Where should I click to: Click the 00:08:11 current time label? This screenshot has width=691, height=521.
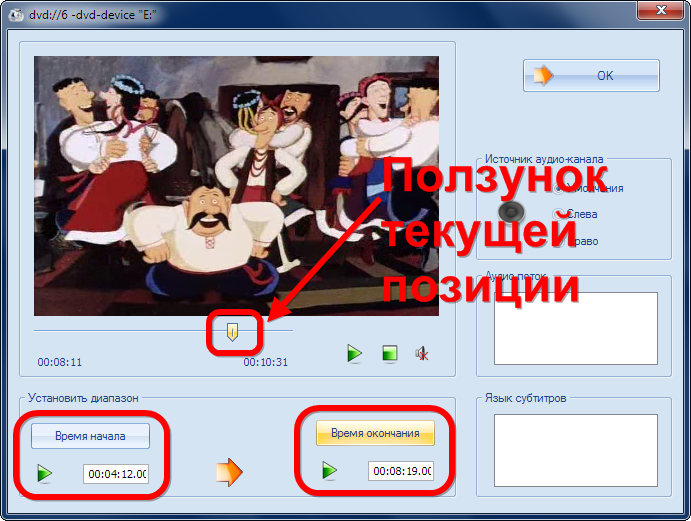coord(59,362)
